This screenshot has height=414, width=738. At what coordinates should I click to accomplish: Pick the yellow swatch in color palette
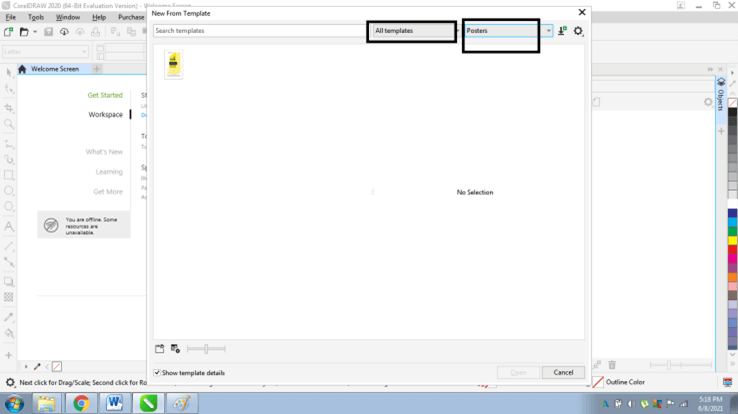pyautogui.click(x=732, y=240)
